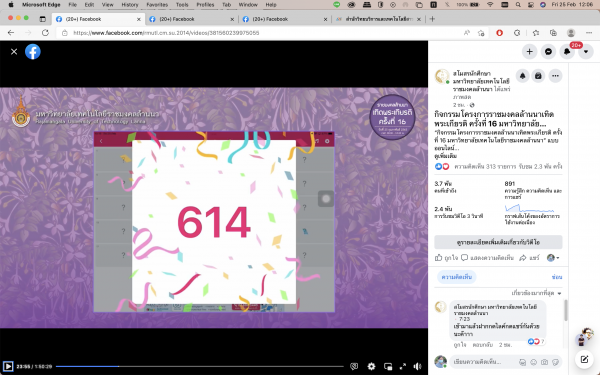Open post options three-dots menu

coord(555,76)
